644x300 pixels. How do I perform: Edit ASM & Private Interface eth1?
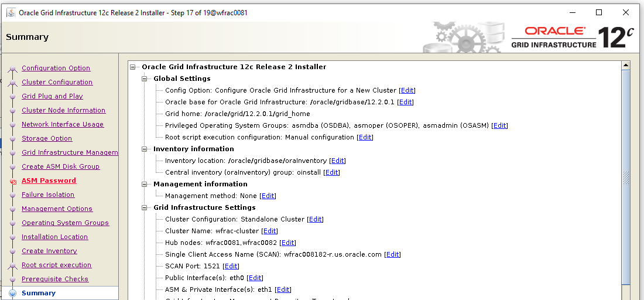point(283,289)
